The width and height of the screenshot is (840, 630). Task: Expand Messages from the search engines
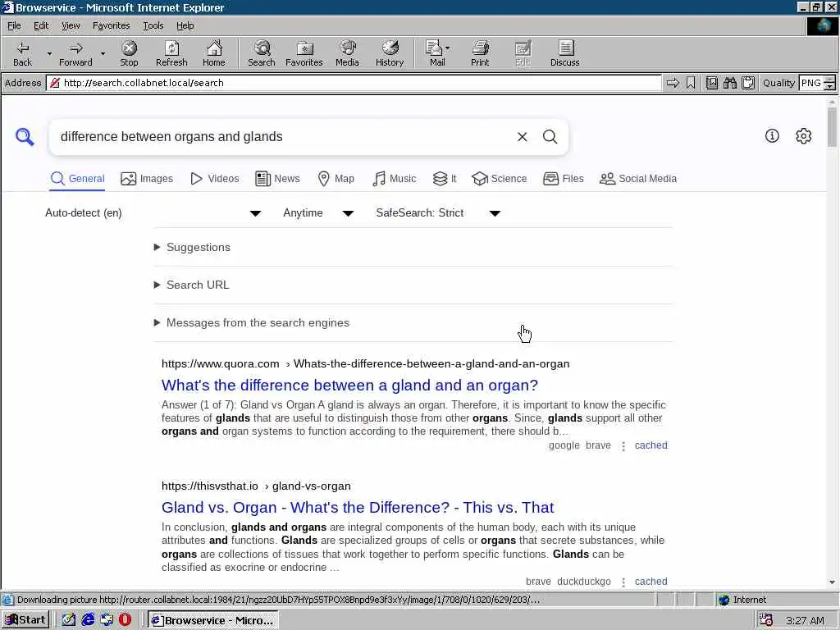click(x=252, y=323)
